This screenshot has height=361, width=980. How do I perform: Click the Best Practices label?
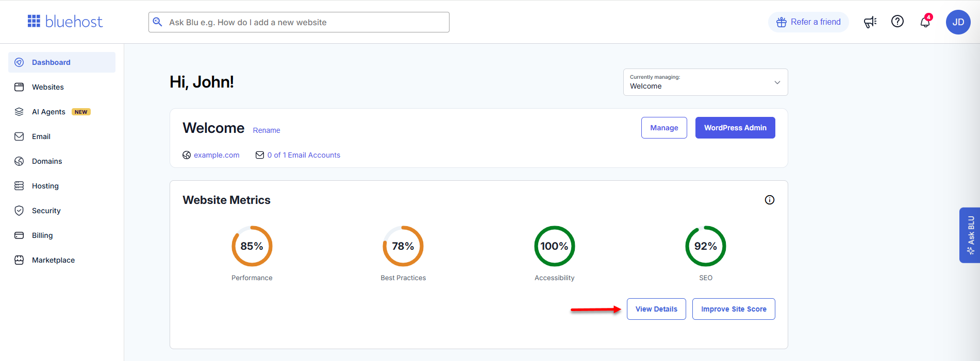click(403, 278)
